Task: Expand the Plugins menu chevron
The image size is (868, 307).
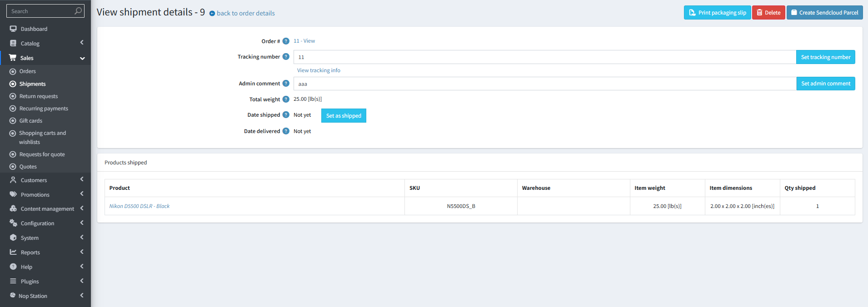Action: tap(82, 281)
